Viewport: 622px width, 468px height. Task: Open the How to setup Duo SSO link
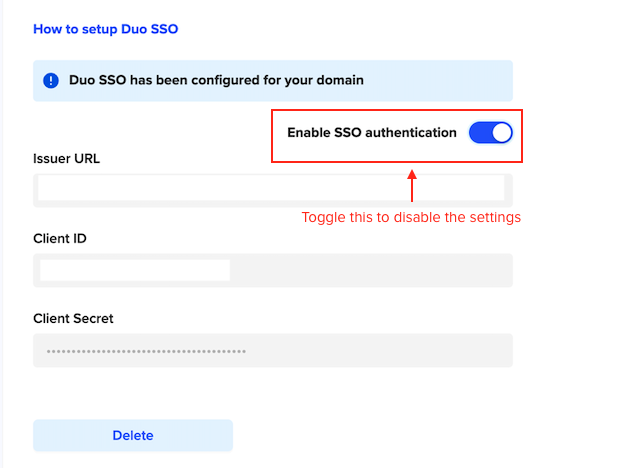point(105,29)
